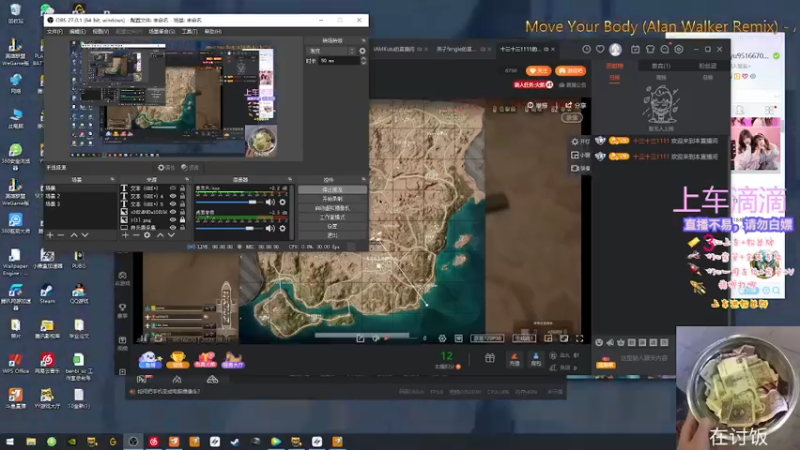Open favorites heart icon in stream app header
The width and height of the screenshot is (800, 450).
pos(600,49)
